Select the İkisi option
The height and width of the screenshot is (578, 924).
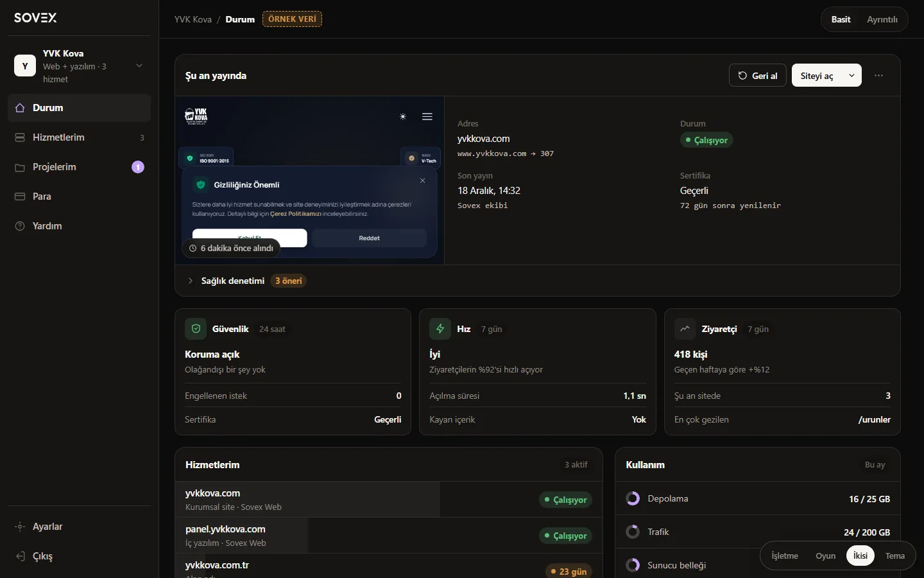coord(860,556)
